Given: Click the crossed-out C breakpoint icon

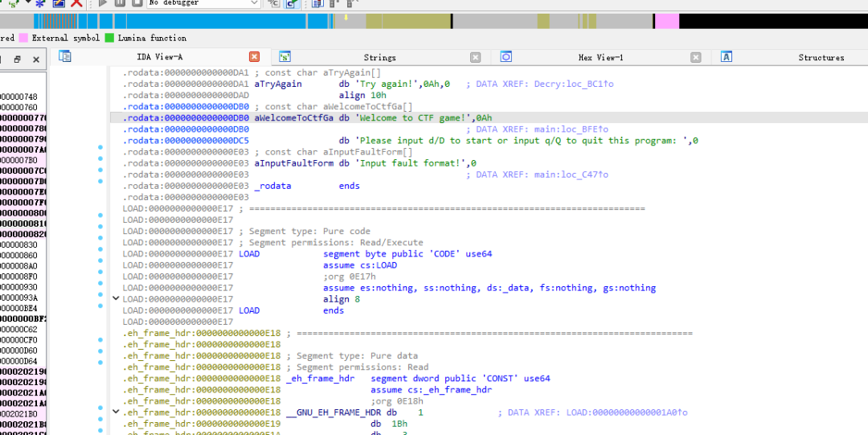Looking at the screenshot, I should coord(274,2).
